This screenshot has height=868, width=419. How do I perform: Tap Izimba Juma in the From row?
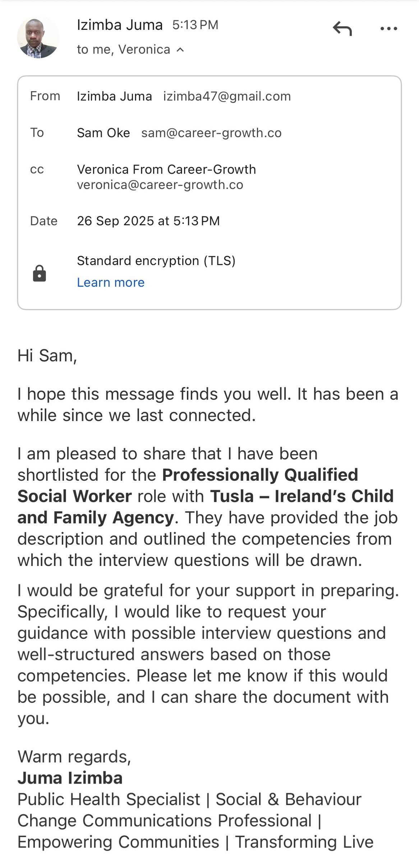point(114,96)
